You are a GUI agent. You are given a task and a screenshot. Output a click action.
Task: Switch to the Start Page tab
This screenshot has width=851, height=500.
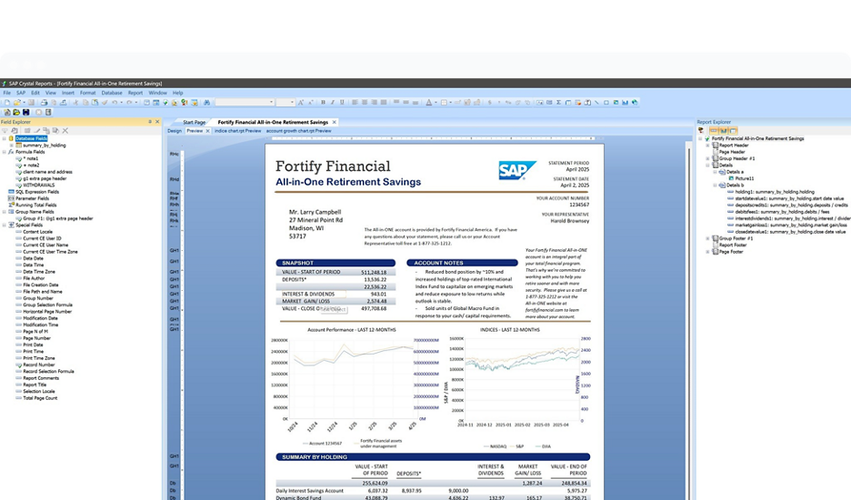194,122
